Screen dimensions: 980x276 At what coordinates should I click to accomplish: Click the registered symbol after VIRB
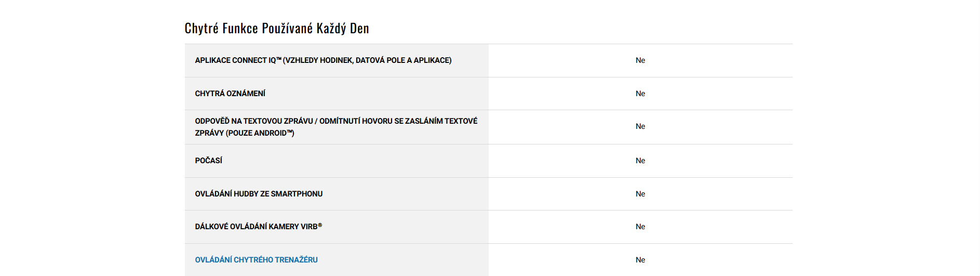pos(320,225)
